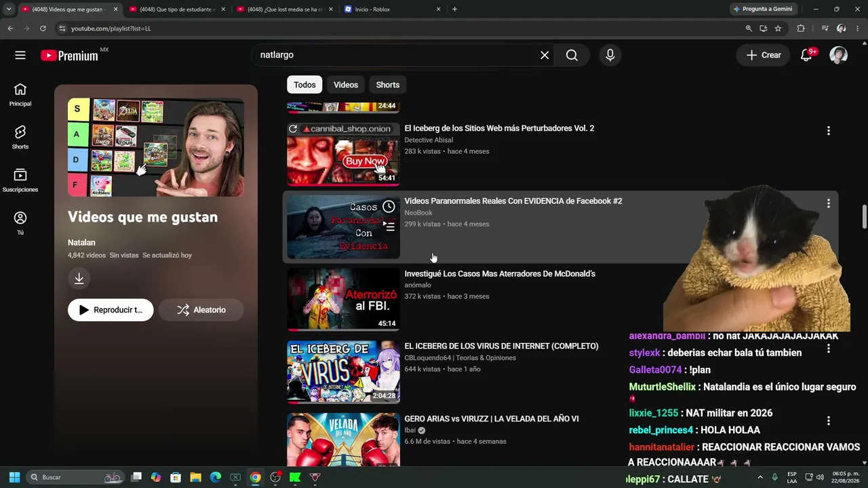Open more options for Gero Arias vs Viruzz video
This screenshot has height=488, width=868.
point(828,421)
